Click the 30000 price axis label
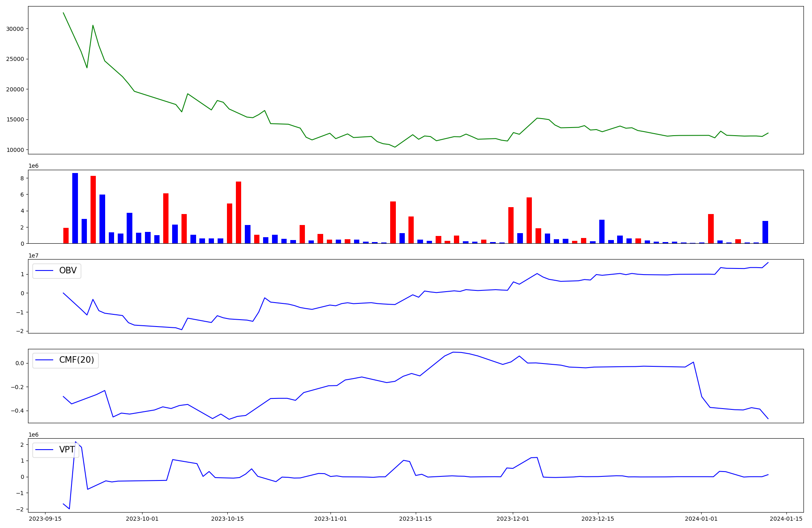 tap(15, 29)
